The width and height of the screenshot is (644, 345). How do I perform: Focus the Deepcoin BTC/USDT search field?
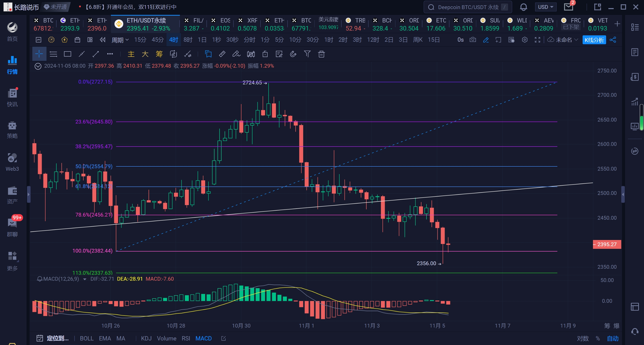[468, 7]
